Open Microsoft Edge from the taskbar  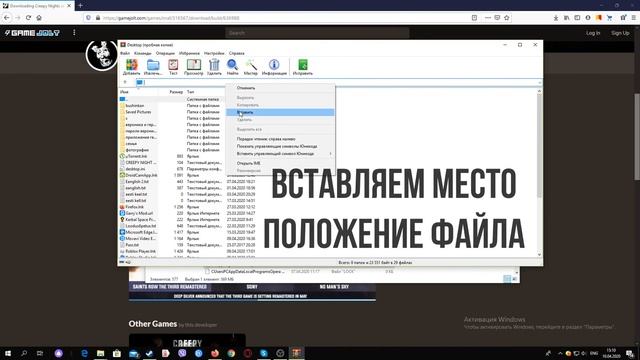pos(84,353)
